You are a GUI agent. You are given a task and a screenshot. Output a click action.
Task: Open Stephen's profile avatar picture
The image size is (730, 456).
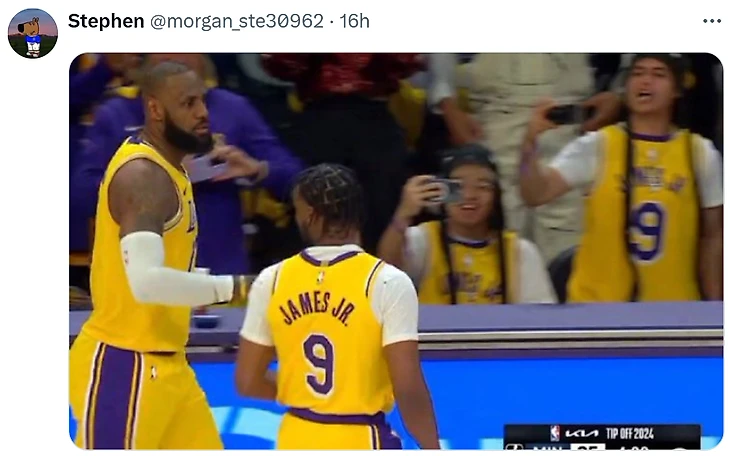pos(33,34)
